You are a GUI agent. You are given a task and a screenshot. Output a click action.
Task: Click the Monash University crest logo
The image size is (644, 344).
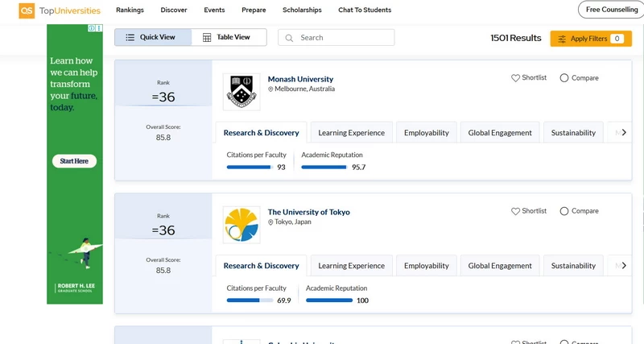tap(241, 92)
